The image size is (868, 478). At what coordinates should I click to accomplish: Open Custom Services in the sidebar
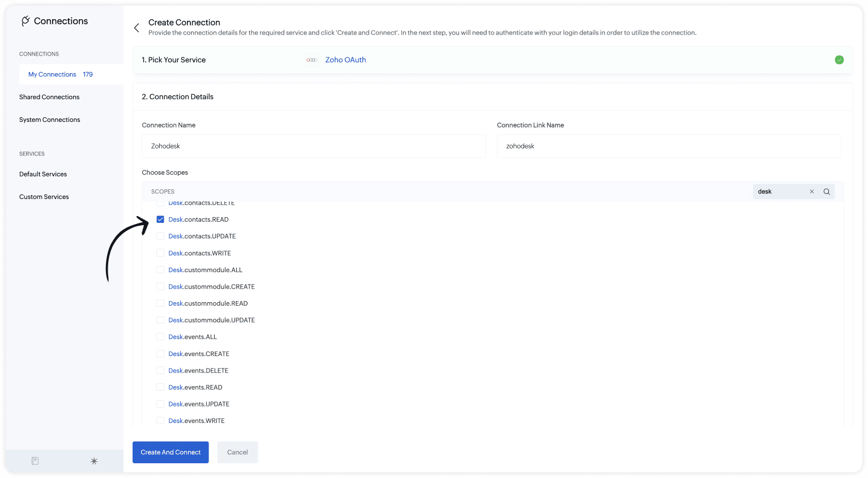click(x=44, y=197)
